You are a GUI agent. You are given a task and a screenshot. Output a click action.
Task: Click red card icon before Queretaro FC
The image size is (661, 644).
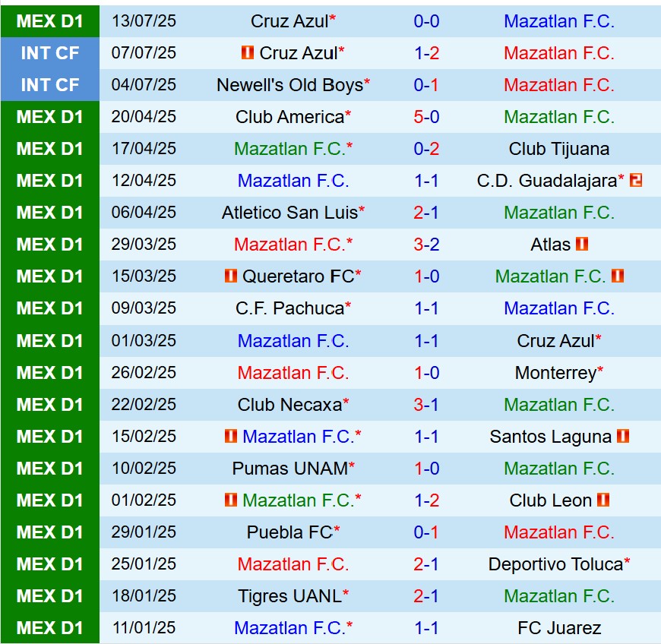point(231,276)
